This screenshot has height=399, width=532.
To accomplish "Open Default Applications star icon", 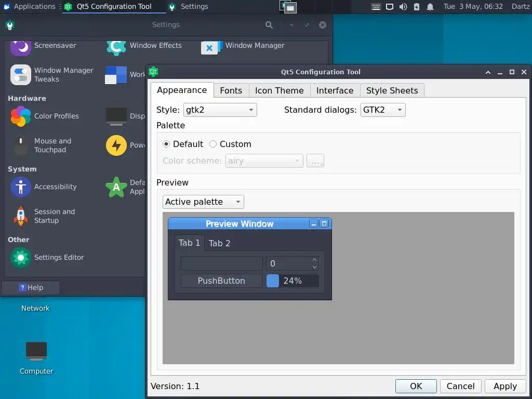I will (116, 187).
